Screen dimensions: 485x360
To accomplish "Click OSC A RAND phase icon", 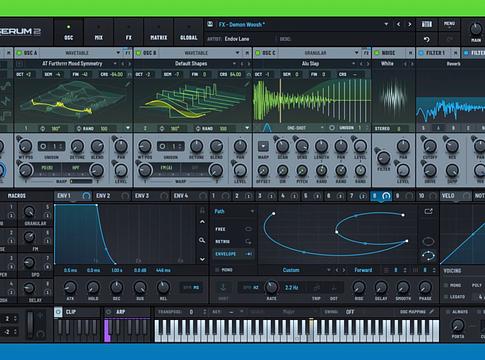I will click(79, 128).
